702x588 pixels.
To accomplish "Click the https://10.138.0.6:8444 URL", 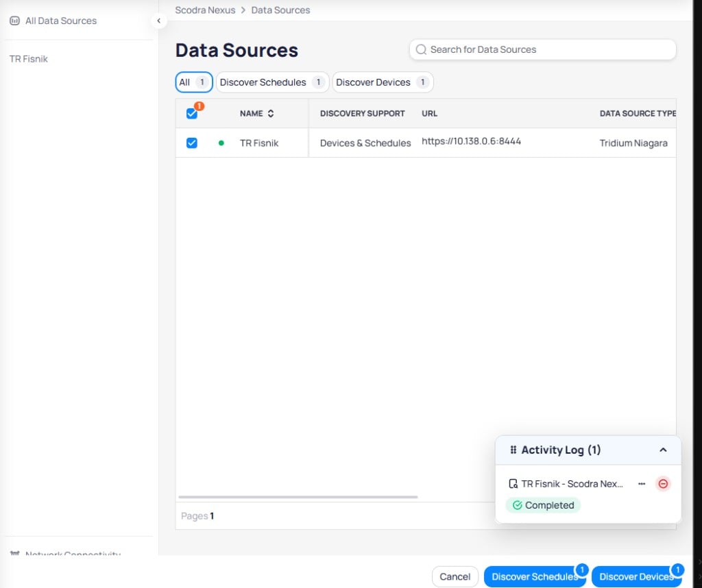I will [471, 141].
